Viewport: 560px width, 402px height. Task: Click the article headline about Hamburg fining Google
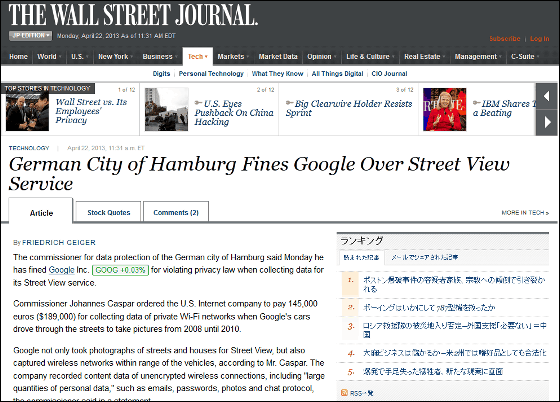(259, 174)
